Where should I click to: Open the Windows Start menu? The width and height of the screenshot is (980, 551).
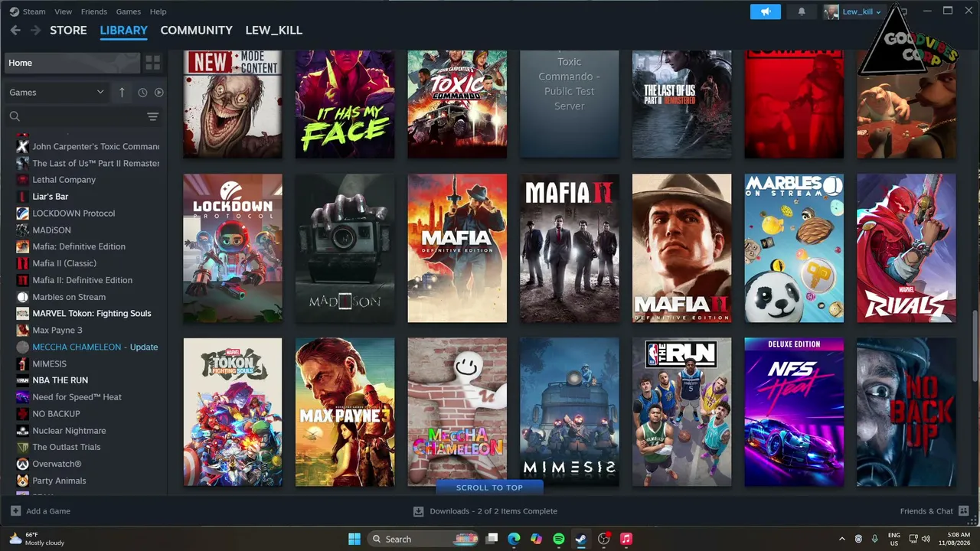click(x=354, y=539)
